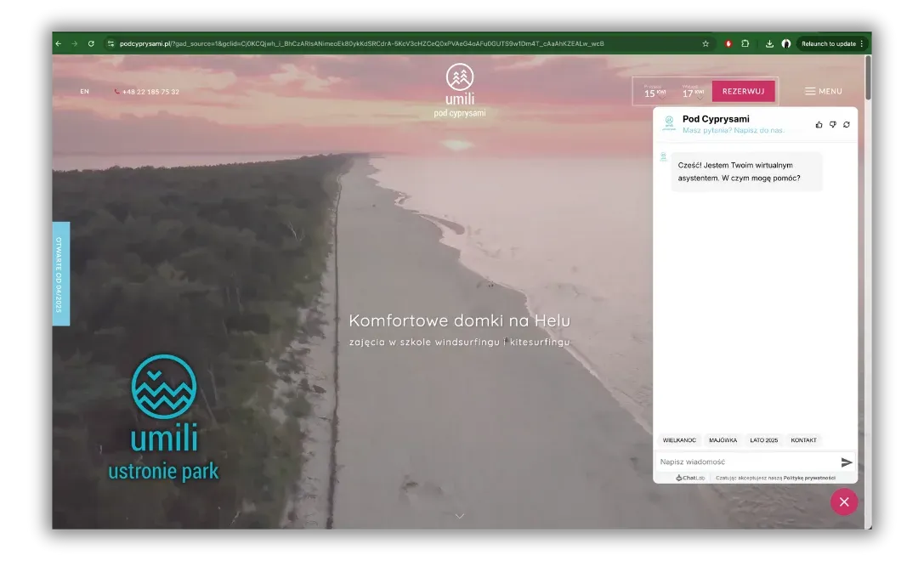924x561 pixels.
Task: Send the message with the paper plane icon
Action: tap(846, 462)
